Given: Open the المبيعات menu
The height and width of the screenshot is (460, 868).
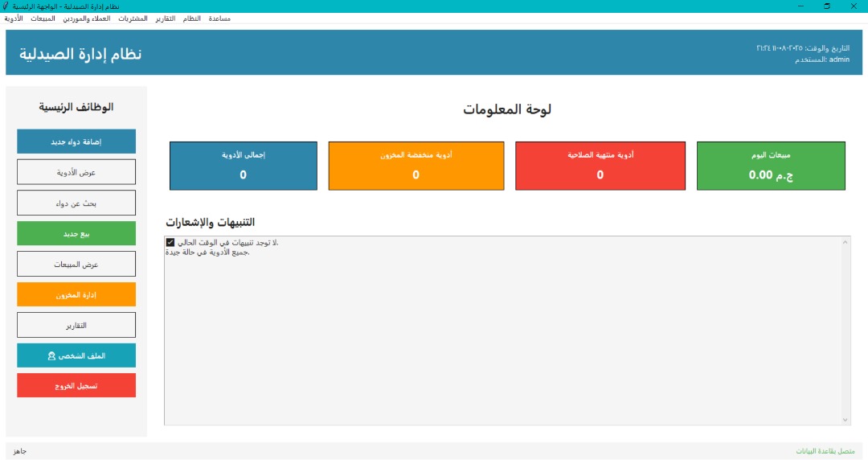Looking at the screenshot, I should (x=43, y=18).
